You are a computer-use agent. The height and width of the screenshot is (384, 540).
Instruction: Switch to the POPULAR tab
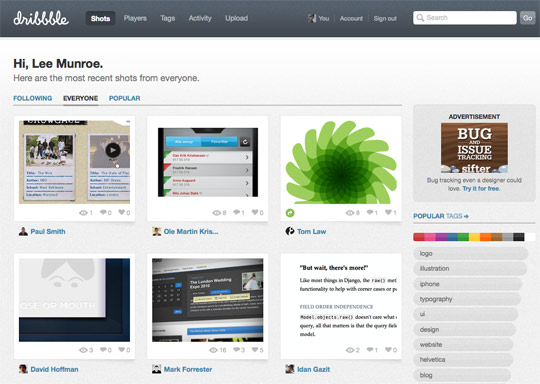point(124,98)
